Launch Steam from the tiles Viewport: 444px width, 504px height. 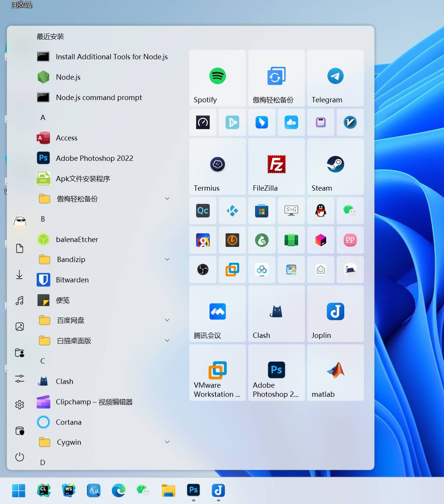pyautogui.click(x=336, y=166)
